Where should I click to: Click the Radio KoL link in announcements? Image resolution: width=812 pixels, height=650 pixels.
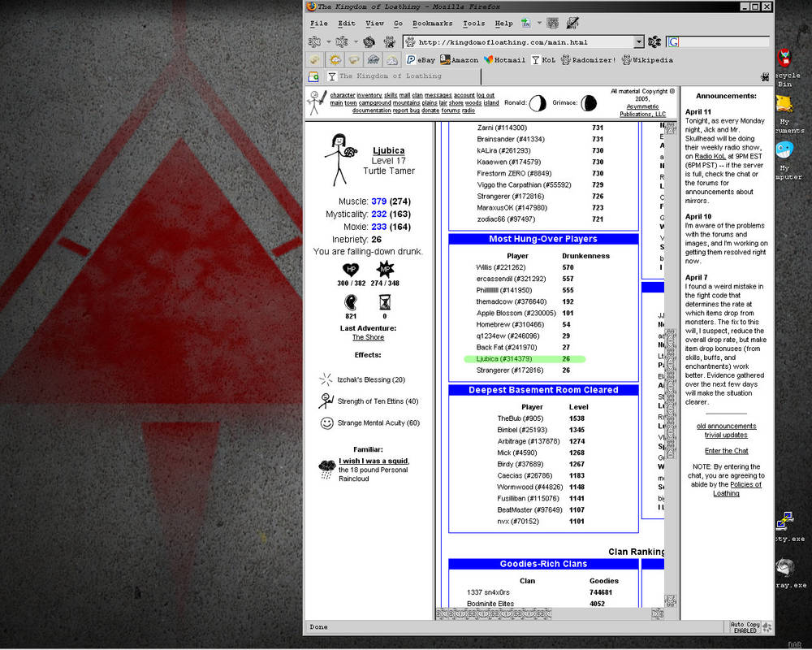[x=710, y=157]
